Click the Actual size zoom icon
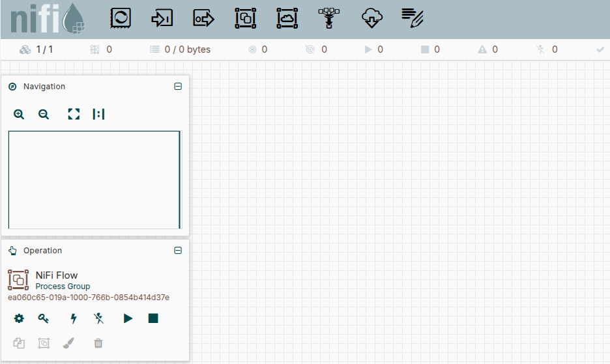The height and width of the screenshot is (364, 610). point(98,114)
